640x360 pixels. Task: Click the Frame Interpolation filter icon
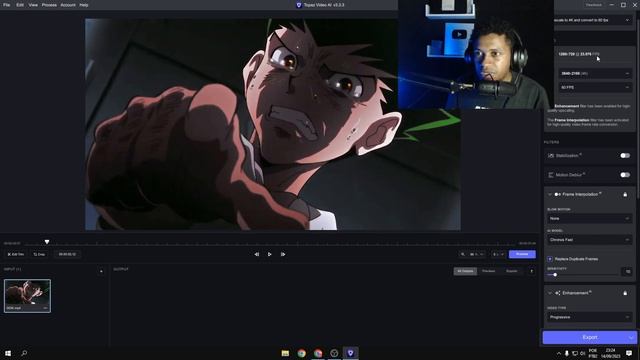click(x=558, y=194)
